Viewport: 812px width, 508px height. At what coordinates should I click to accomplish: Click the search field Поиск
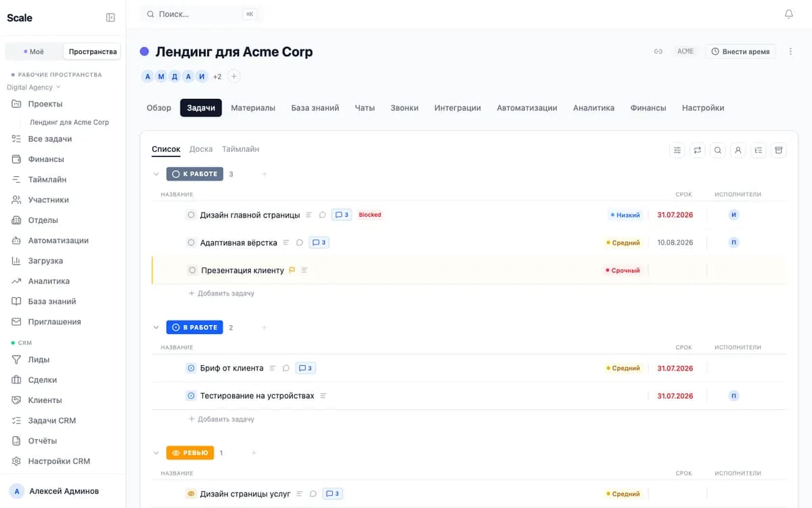tap(202, 14)
